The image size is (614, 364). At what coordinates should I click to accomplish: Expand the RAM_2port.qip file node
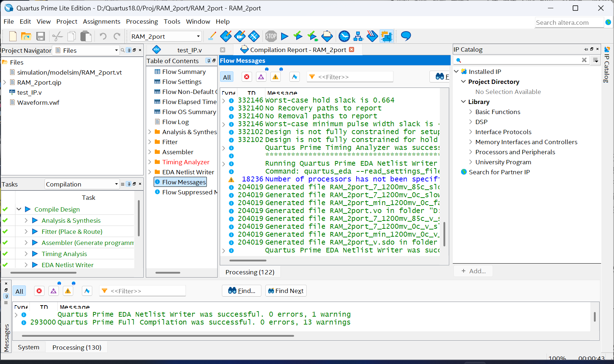pyautogui.click(x=5, y=82)
